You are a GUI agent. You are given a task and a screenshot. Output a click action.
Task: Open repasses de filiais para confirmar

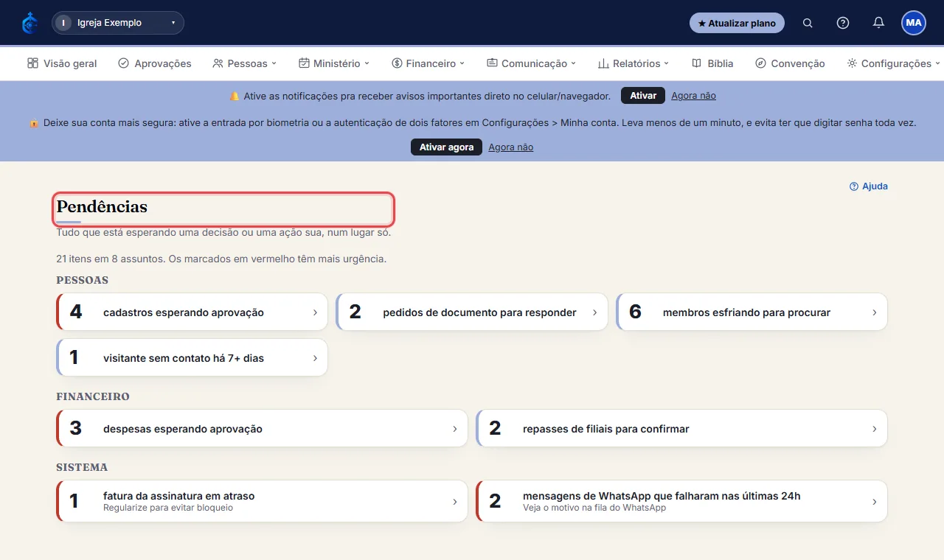click(x=681, y=429)
